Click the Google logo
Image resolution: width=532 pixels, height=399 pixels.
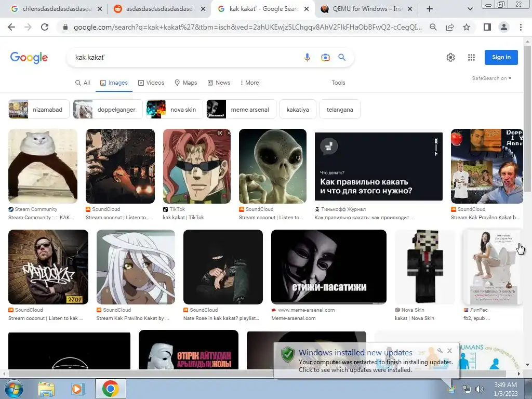tap(29, 58)
